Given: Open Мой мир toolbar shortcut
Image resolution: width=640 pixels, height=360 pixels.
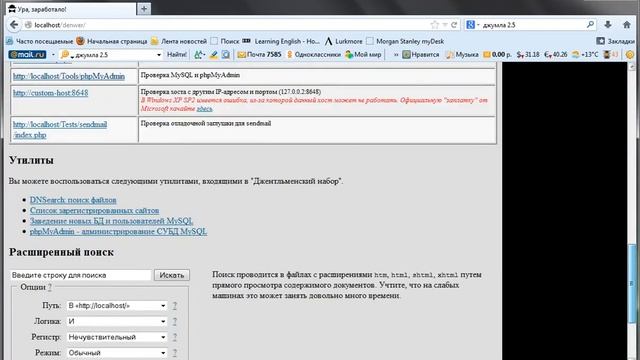Looking at the screenshot, I should click(363, 54).
